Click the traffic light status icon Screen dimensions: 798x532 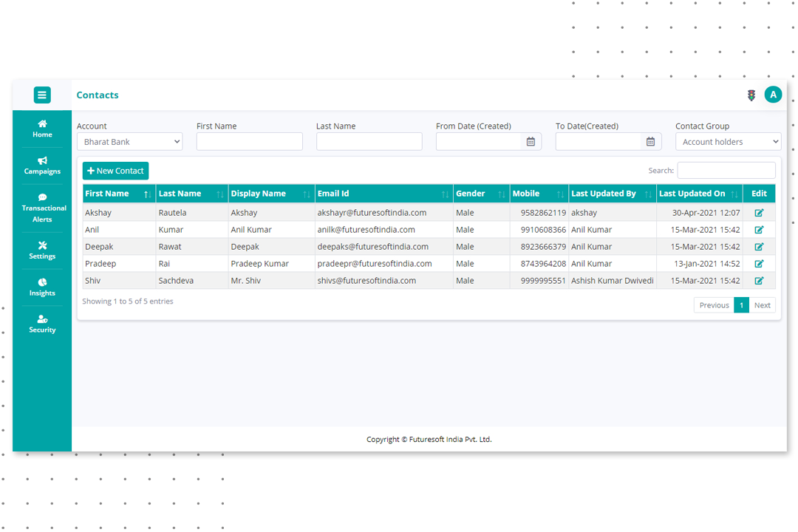tap(751, 95)
